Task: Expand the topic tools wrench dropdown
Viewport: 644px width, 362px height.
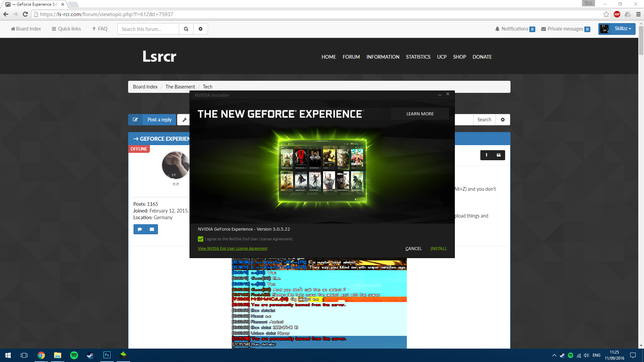Action: point(184,120)
